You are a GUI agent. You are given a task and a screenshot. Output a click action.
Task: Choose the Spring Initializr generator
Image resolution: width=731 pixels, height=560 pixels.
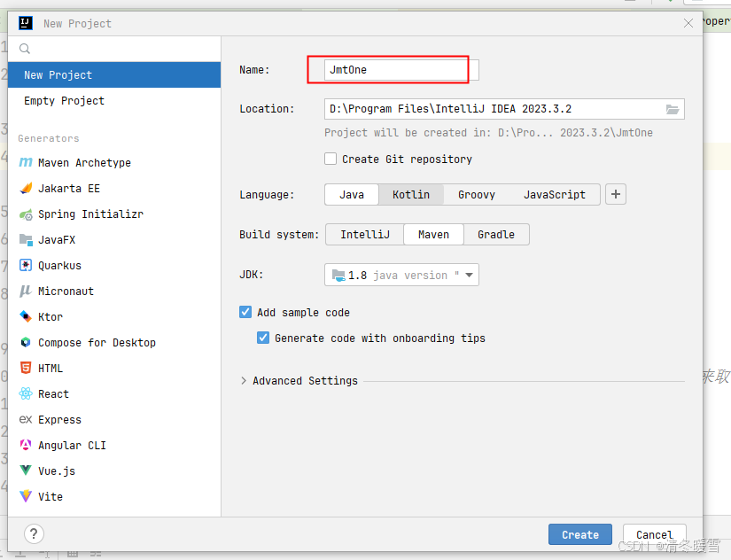coord(90,214)
